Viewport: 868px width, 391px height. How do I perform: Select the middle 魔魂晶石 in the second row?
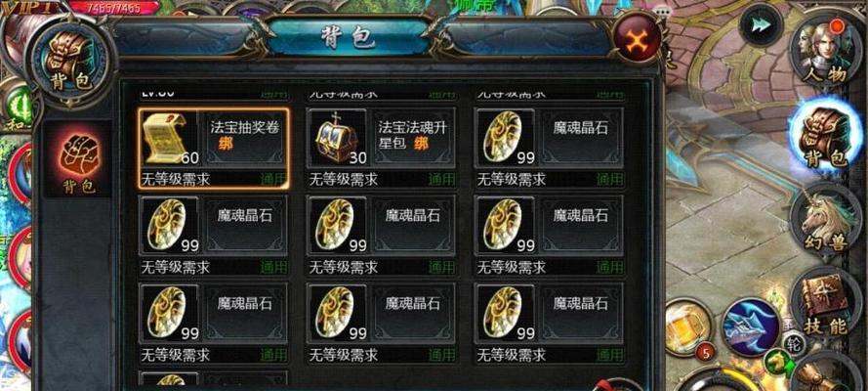[x=382, y=236]
